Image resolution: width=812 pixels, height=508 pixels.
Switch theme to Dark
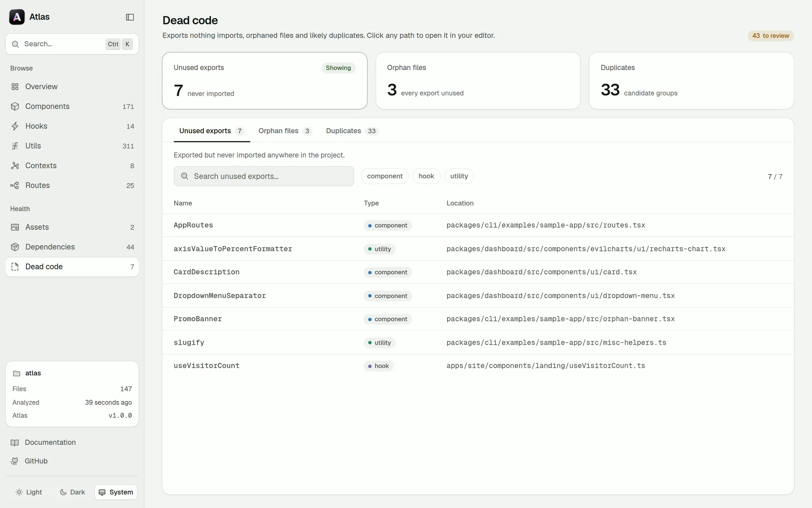click(x=73, y=492)
